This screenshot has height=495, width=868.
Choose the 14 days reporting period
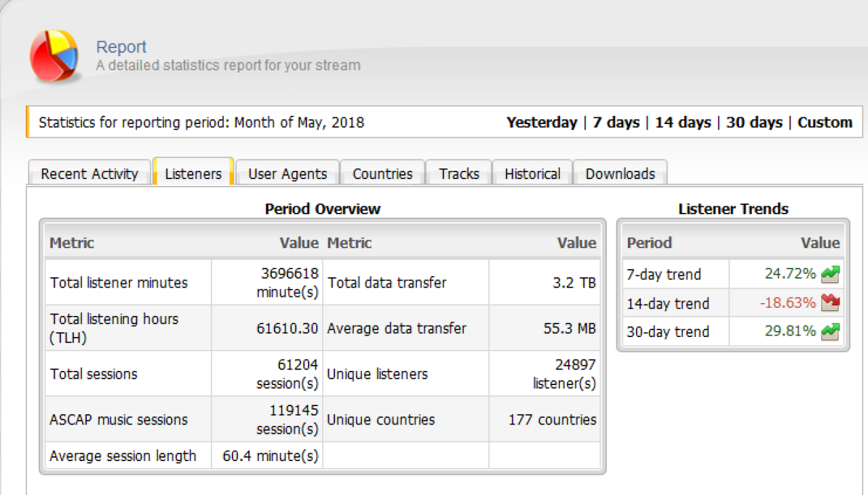[x=683, y=123]
